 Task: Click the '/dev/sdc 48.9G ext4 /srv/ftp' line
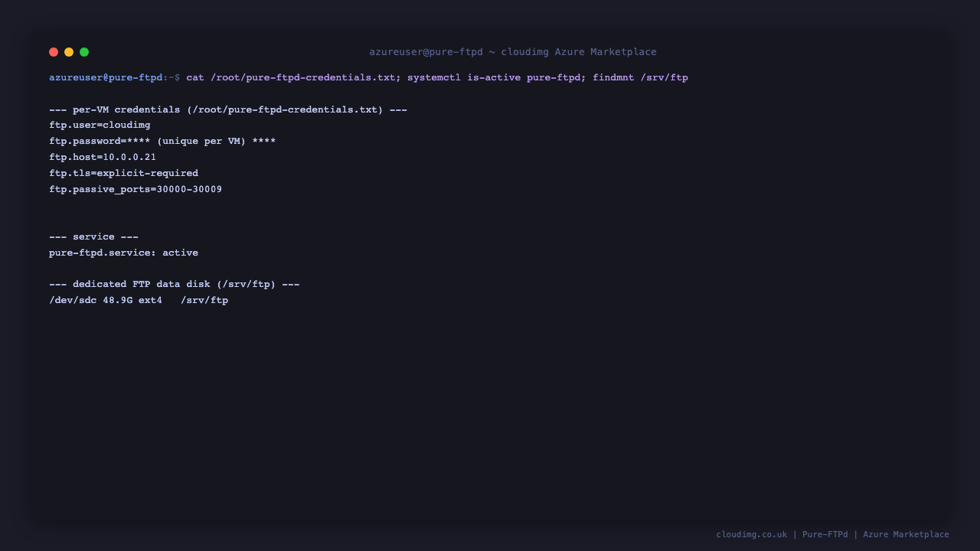point(139,300)
